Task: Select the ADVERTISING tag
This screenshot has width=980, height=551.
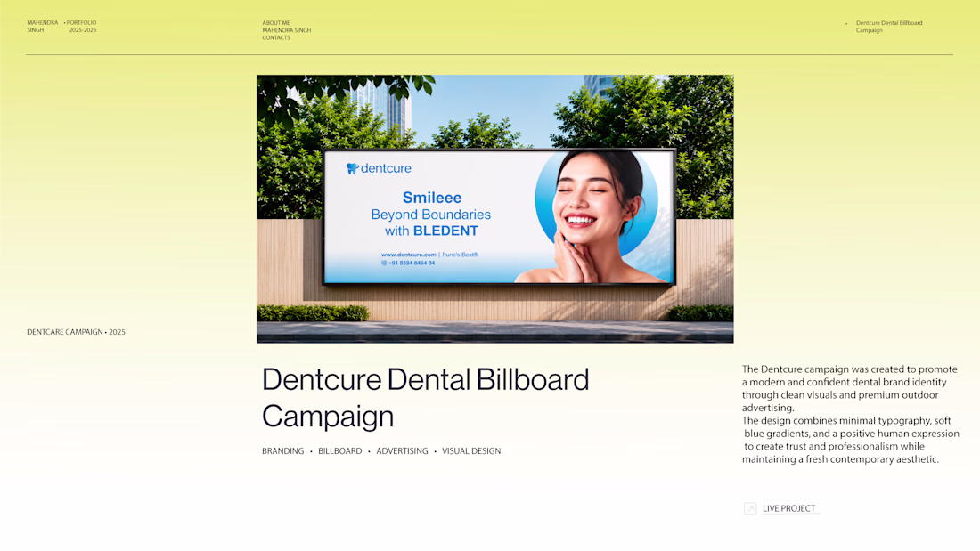Action: coord(402,451)
